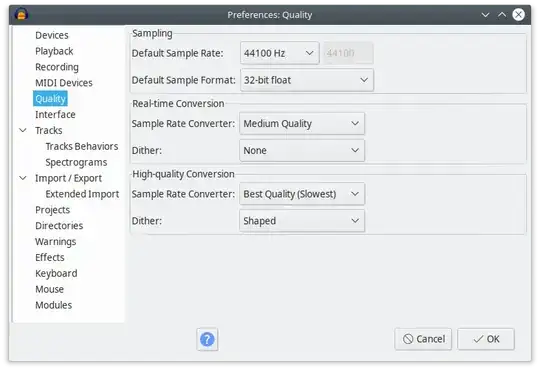Viewport: 540px width, 370px height.
Task: Open Keyboard preferences
Action: 56,273
